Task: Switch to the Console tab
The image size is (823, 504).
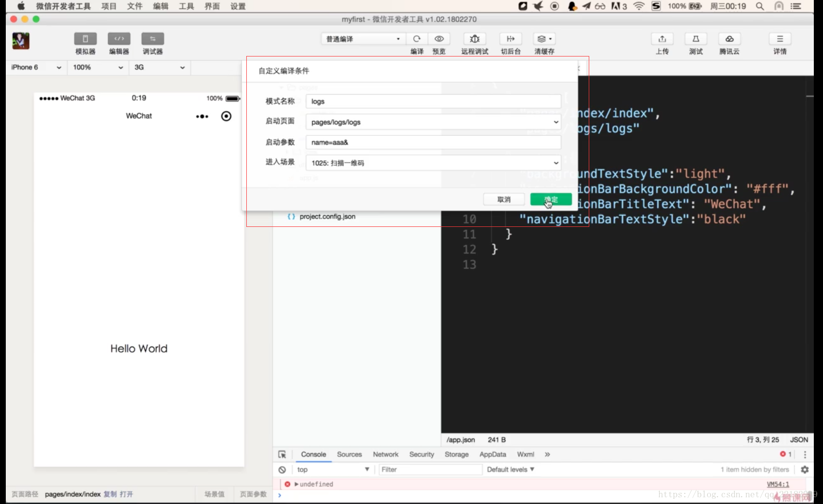Action: (313, 454)
